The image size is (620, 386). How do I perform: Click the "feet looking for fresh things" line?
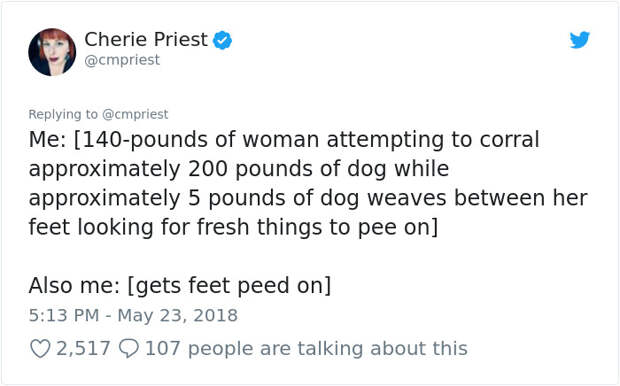coord(233,227)
